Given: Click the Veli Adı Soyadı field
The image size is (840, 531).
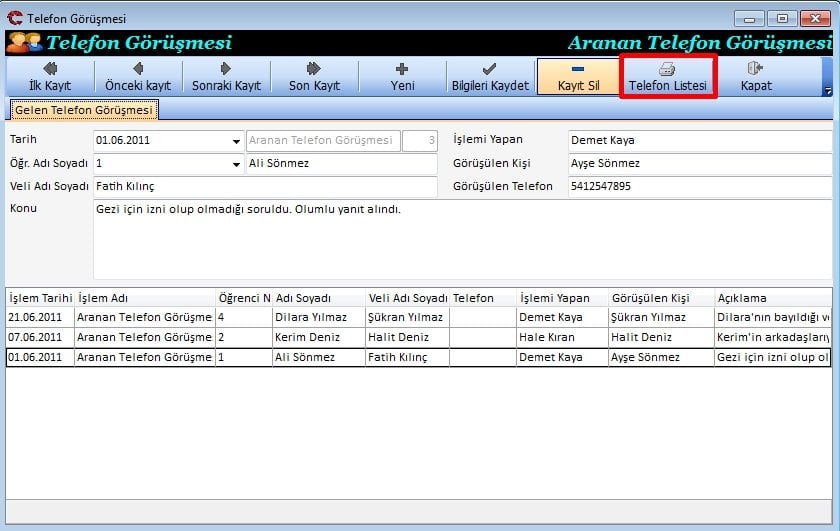Looking at the screenshot, I should coord(264,187).
